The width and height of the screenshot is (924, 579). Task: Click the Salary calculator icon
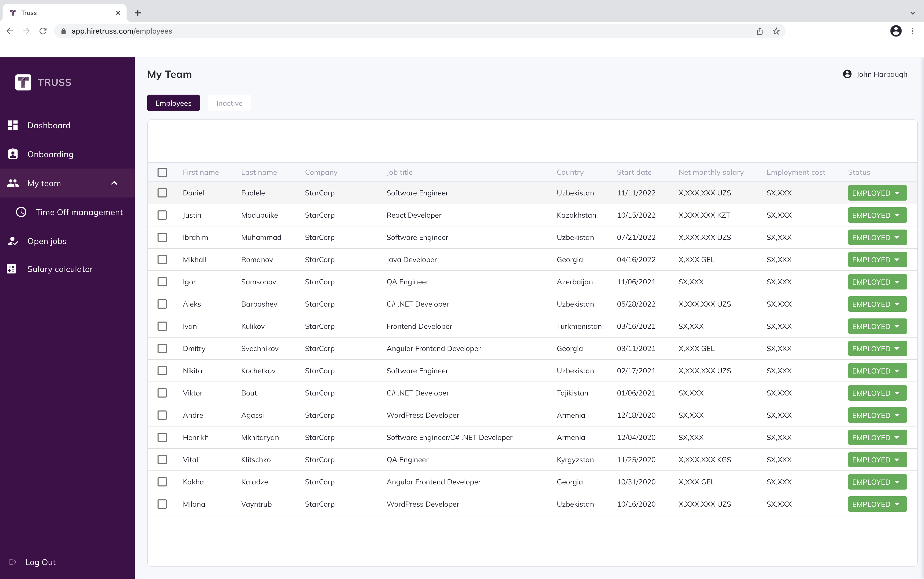[11, 269]
